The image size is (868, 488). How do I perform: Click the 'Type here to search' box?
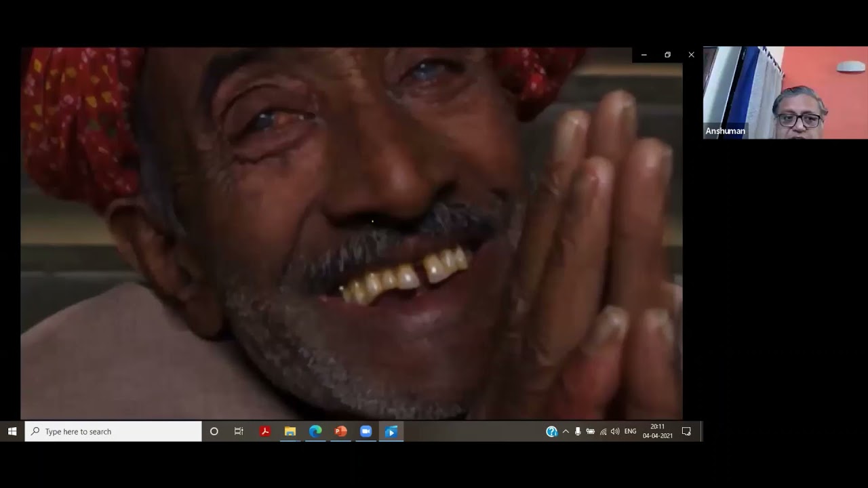[113, 431]
